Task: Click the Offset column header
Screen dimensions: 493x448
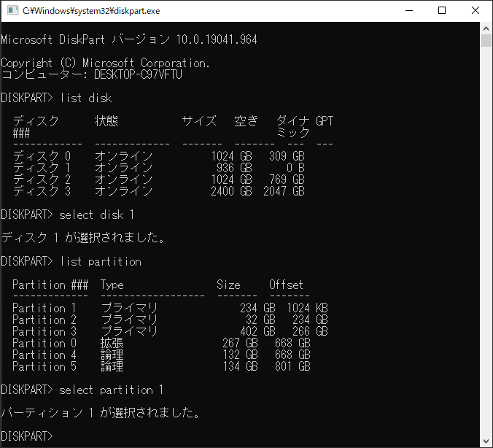Action: (x=286, y=285)
